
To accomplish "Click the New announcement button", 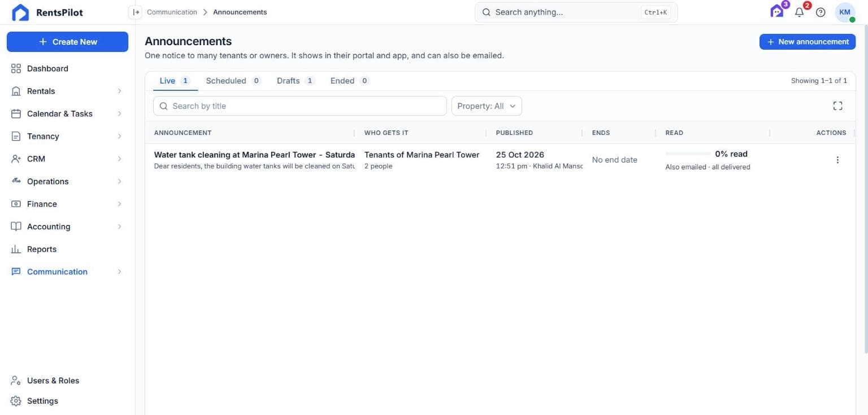I will (808, 42).
